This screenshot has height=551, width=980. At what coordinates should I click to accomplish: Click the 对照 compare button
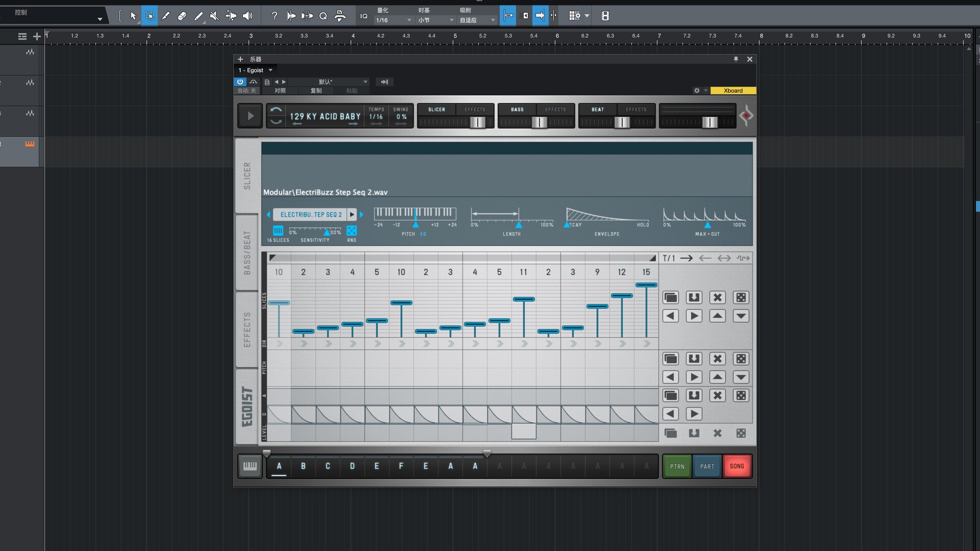(x=280, y=90)
